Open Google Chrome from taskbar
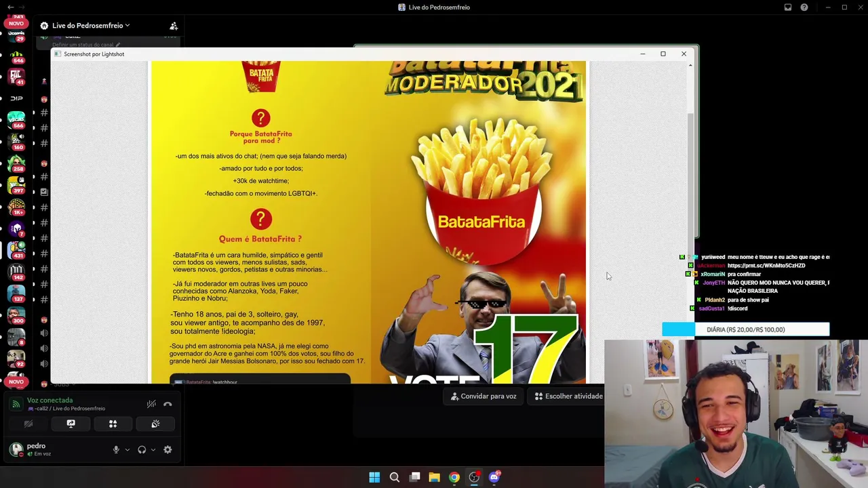This screenshot has width=868, height=488. [454, 477]
